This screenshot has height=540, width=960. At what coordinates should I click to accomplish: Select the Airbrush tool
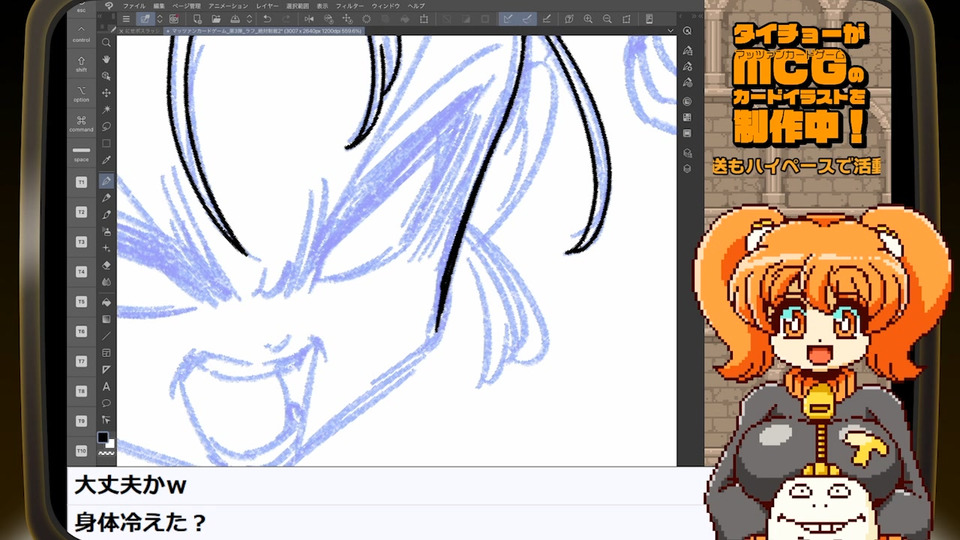[107, 232]
